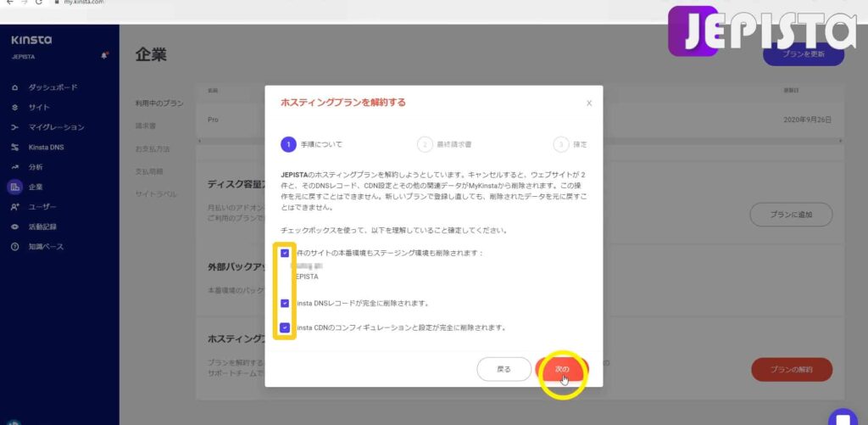Click JEPISTA company name in sidebar
The image size is (868, 425).
pos(23,57)
